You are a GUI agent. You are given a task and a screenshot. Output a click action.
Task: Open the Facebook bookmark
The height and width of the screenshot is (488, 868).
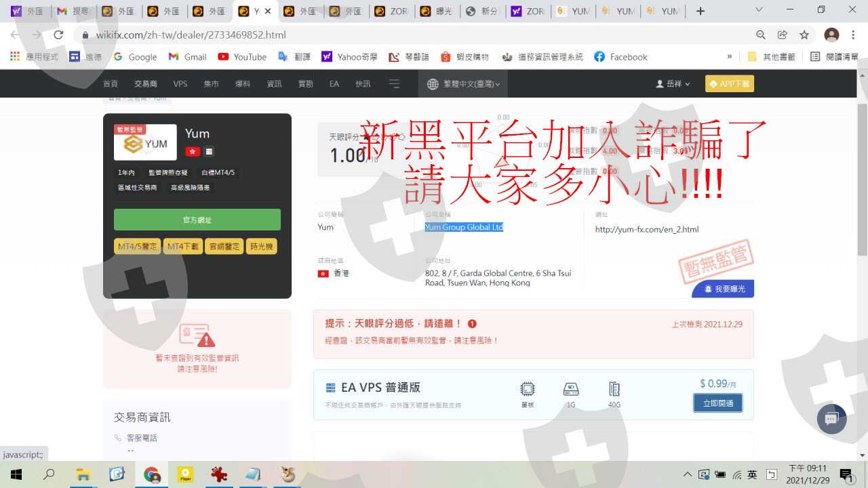click(620, 57)
